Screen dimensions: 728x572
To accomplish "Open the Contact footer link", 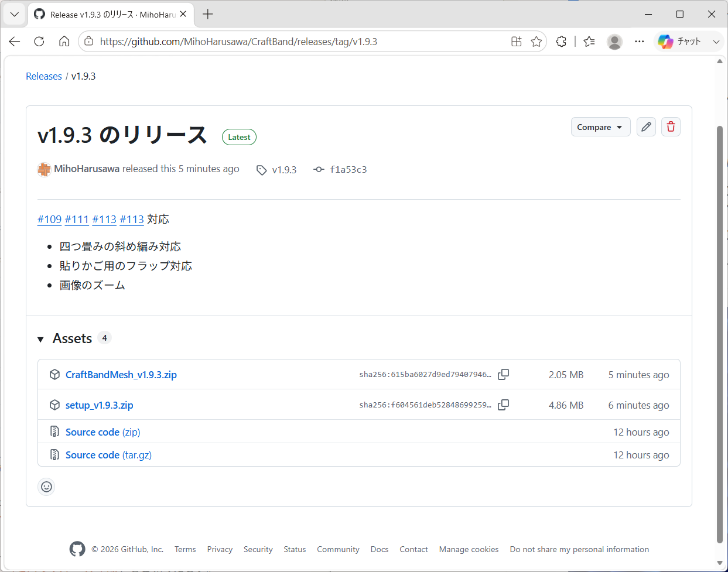I will coord(413,549).
